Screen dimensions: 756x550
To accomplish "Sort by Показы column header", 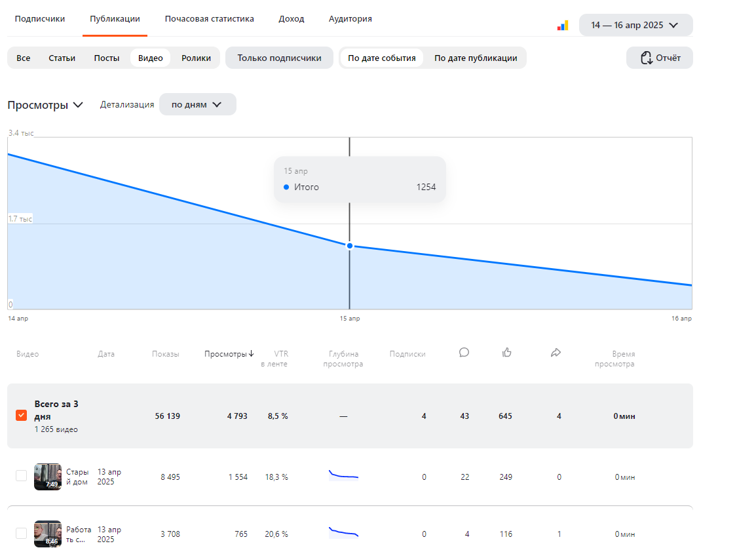I will coord(165,353).
